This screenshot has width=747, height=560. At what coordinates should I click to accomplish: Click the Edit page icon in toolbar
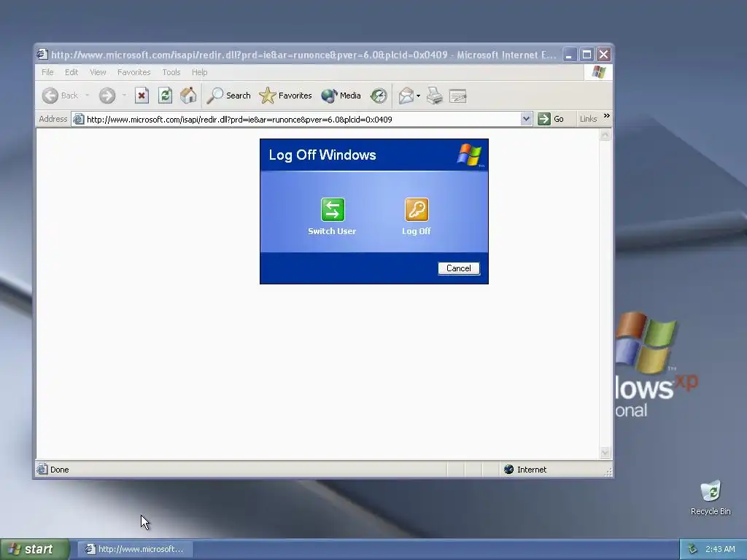point(458,96)
